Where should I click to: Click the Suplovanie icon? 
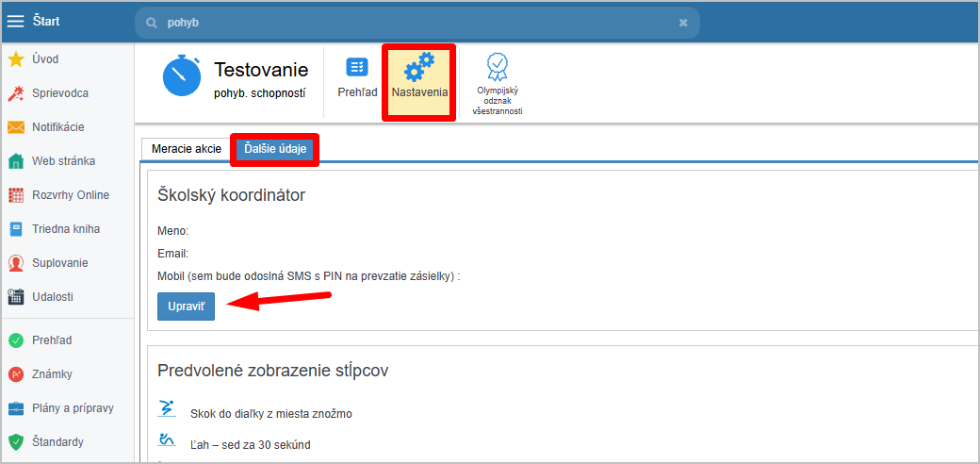16,263
